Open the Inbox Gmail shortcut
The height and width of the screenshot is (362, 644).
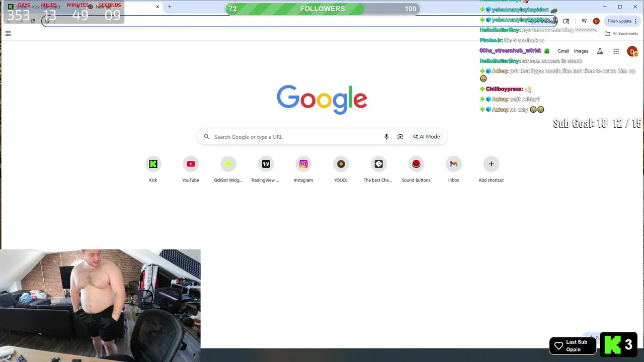point(453,170)
